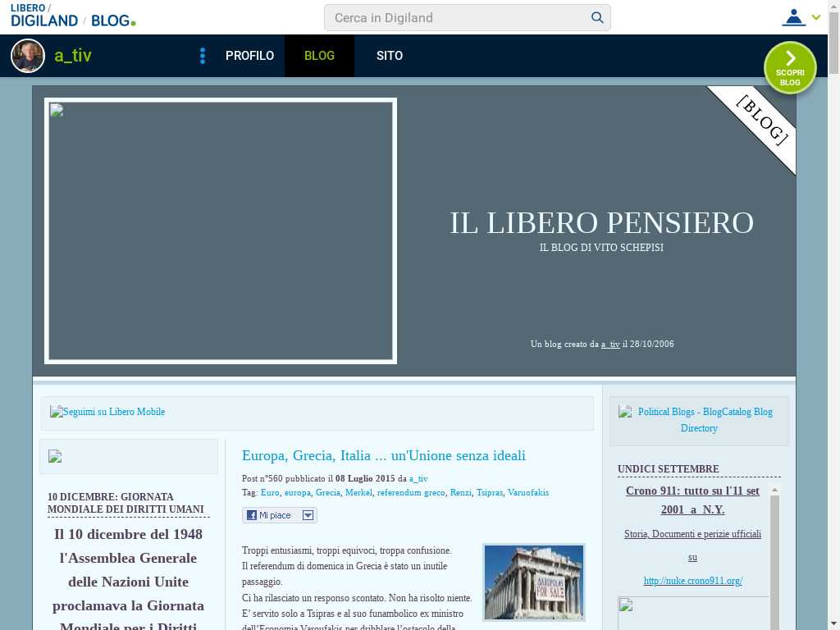Switch to the SITO tab

[x=390, y=56]
